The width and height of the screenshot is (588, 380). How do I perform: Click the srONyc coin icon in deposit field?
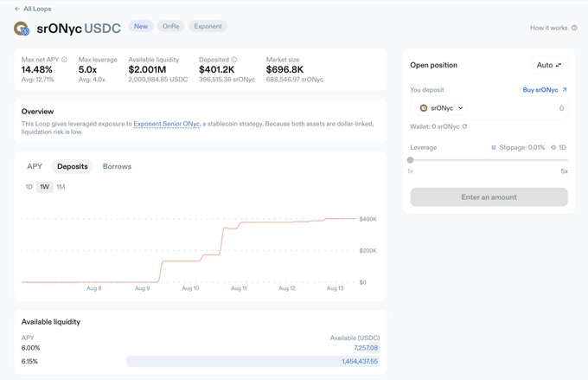point(424,108)
